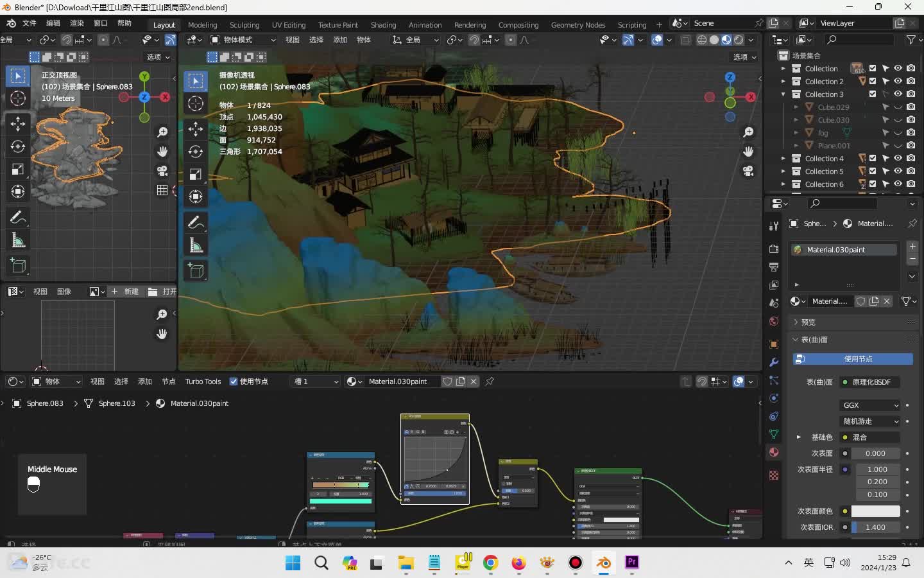
Task: Expand Cube.030 in the outliner
Action: point(796,119)
